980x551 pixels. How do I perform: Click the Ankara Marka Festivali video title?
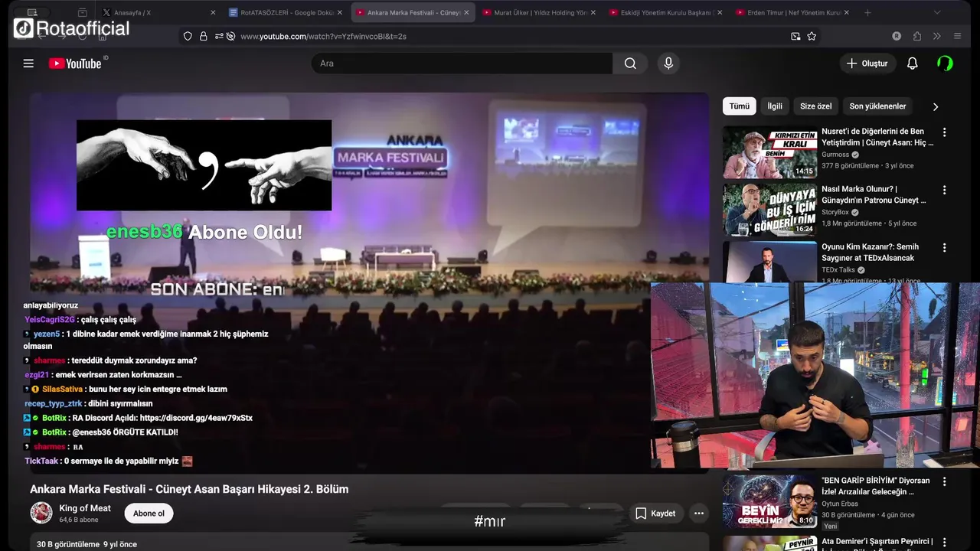189,489
